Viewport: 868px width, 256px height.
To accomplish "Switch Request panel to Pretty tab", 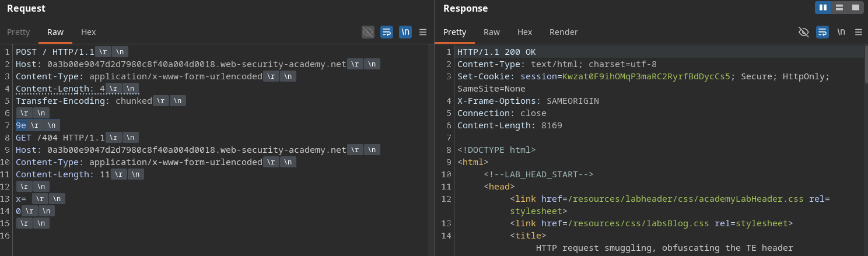I will (x=18, y=32).
